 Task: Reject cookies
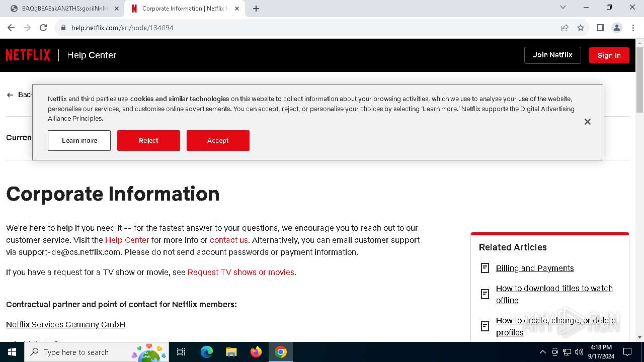pyautogui.click(x=148, y=140)
